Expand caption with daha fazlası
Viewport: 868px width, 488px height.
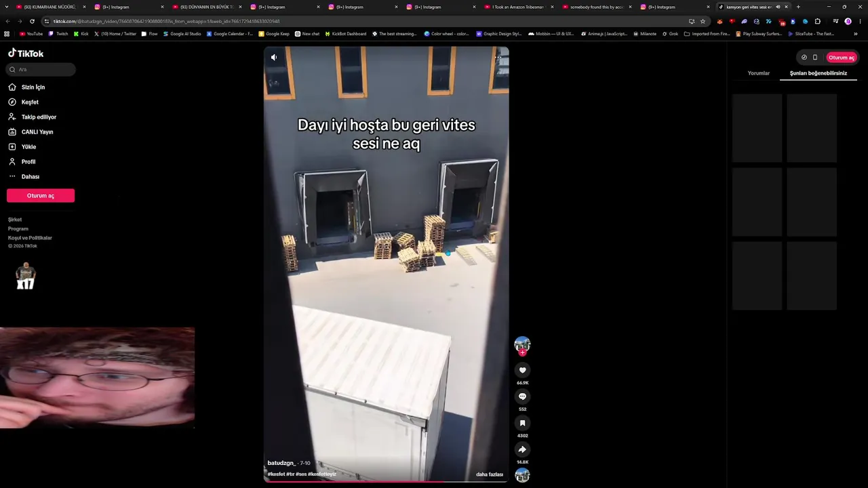(490, 474)
